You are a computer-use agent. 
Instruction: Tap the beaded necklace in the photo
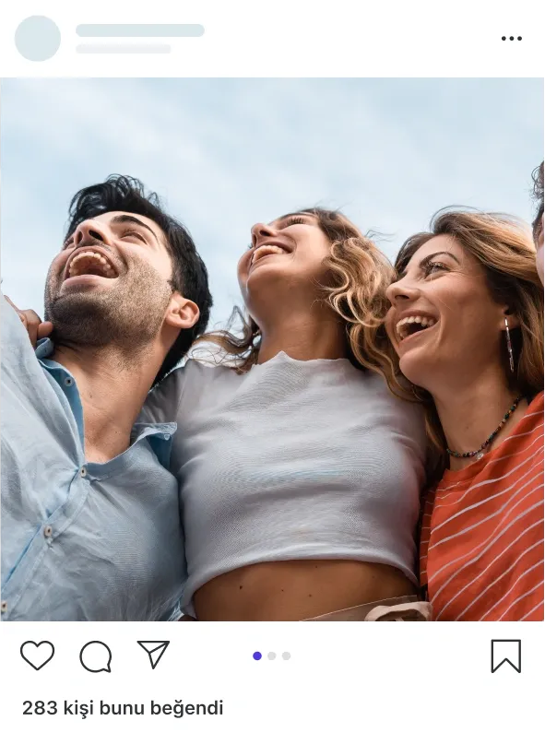(x=485, y=431)
